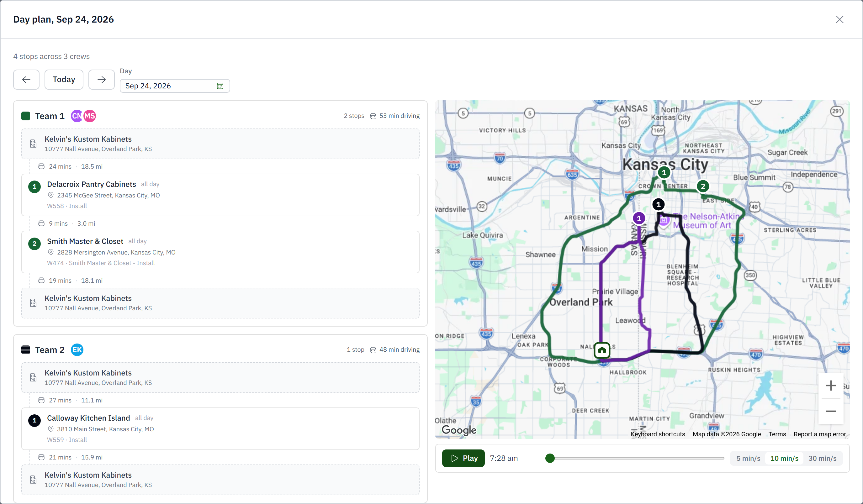Open Keyboard shortcuts on the map
The width and height of the screenshot is (863, 504).
[x=658, y=434]
